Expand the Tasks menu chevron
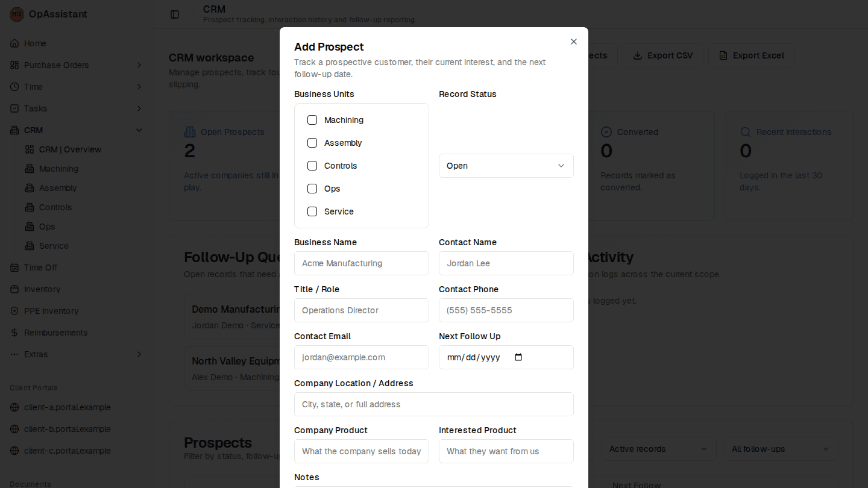This screenshot has width=868, height=488. (139, 108)
